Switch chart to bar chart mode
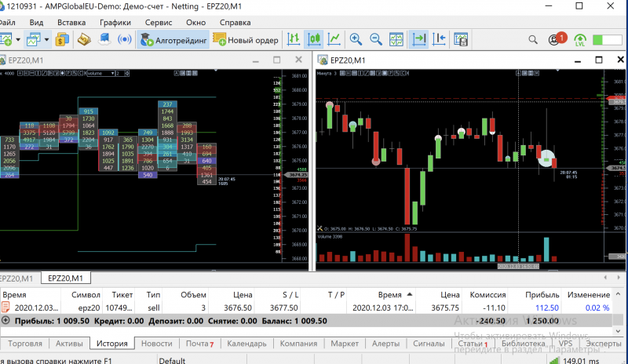 click(x=294, y=39)
